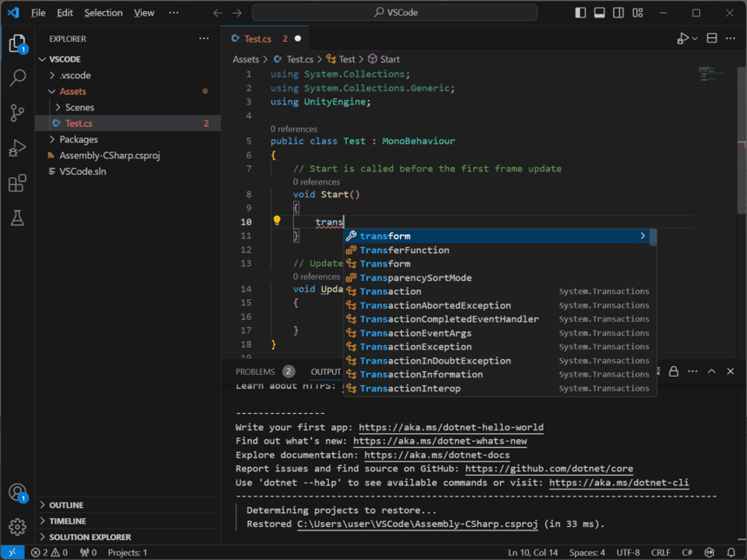
Task: Open the Edit menu
Action: (65, 13)
